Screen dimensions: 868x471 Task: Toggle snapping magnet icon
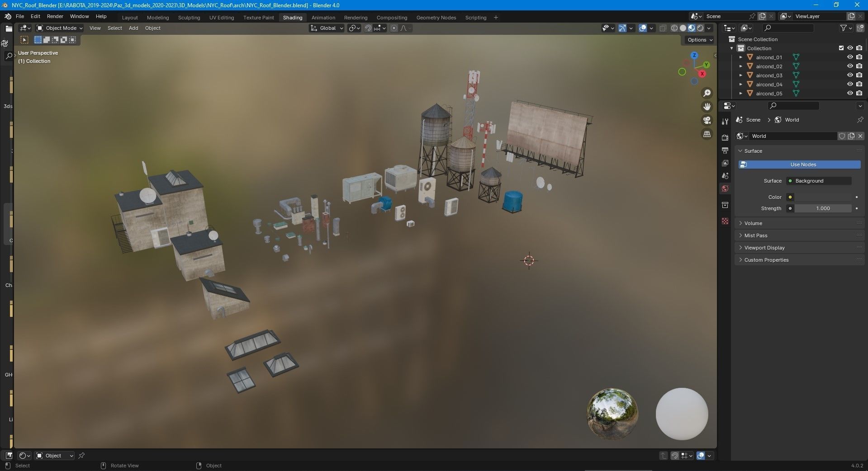tap(368, 28)
